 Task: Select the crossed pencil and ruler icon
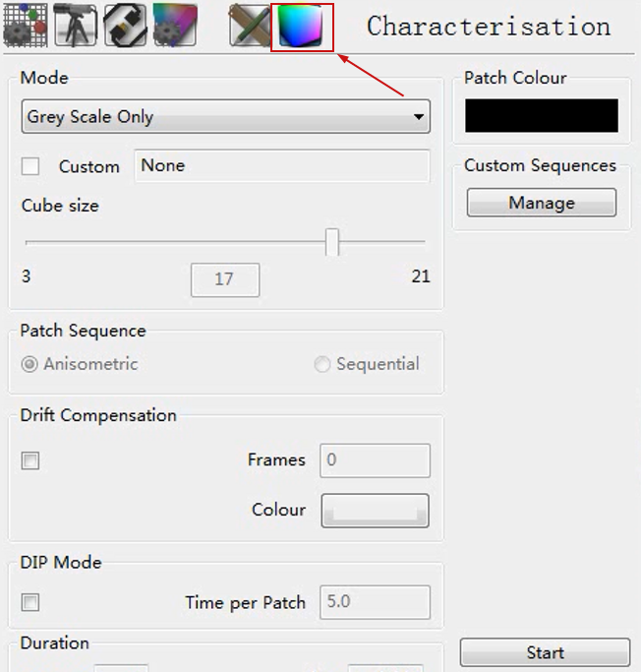click(250, 26)
